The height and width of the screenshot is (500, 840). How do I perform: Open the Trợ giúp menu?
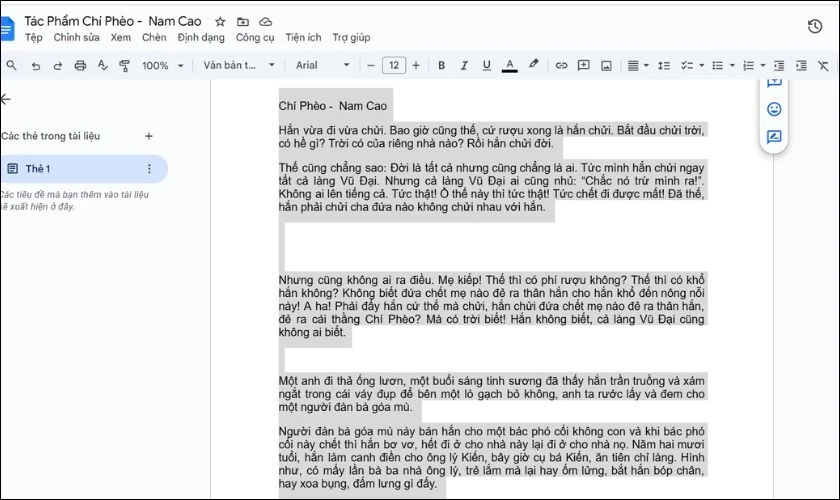click(x=351, y=38)
